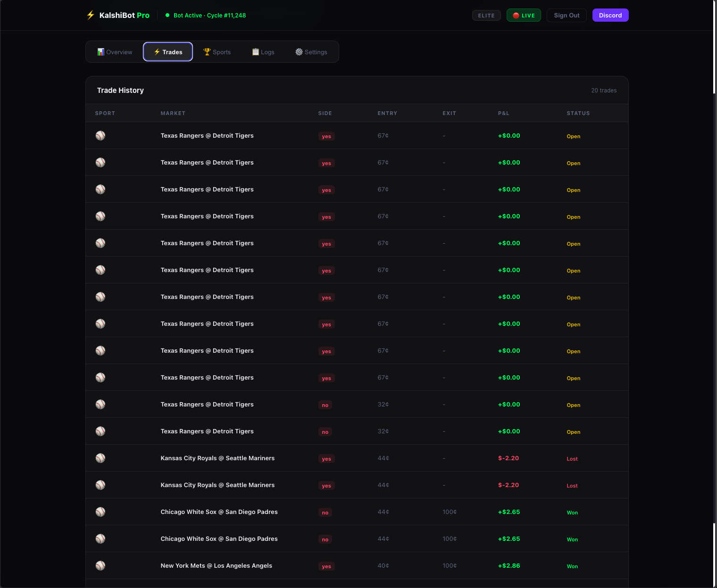717x588 pixels.
Task: Click the STATUS column header
Action: click(578, 113)
